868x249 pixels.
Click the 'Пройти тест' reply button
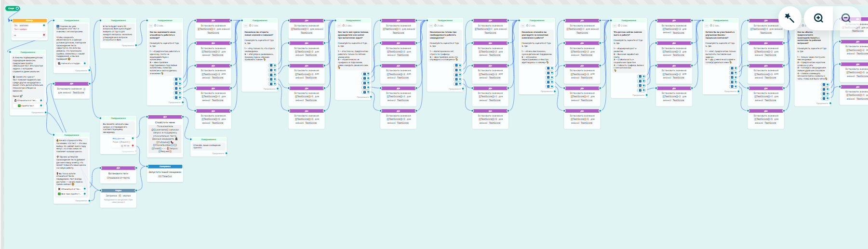click(27, 105)
